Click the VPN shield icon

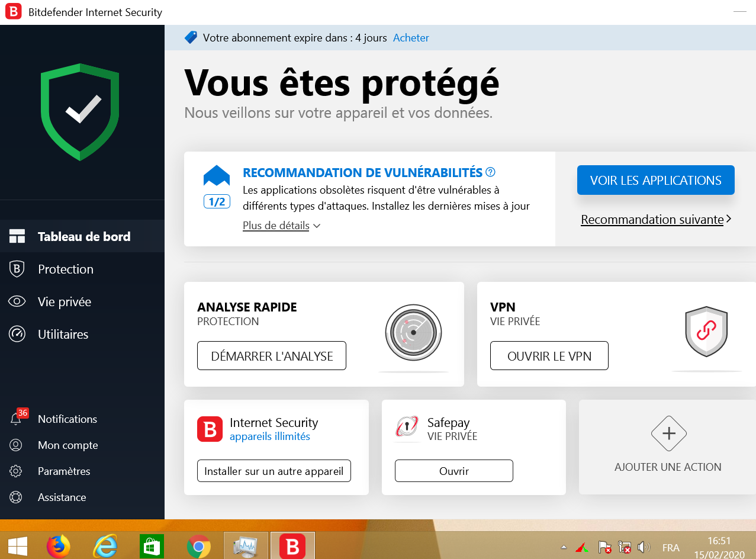tap(706, 332)
